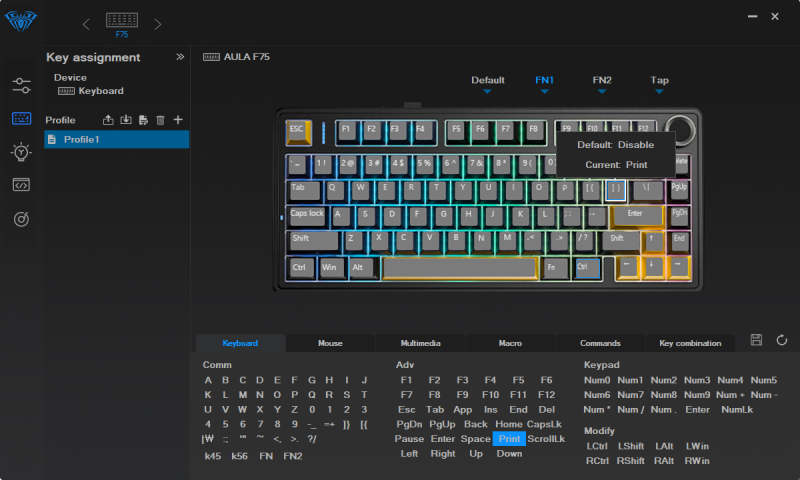Viewport: 800px width, 480px height.
Task: Switch to the FN2 layer
Action: [x=602, y=80]
